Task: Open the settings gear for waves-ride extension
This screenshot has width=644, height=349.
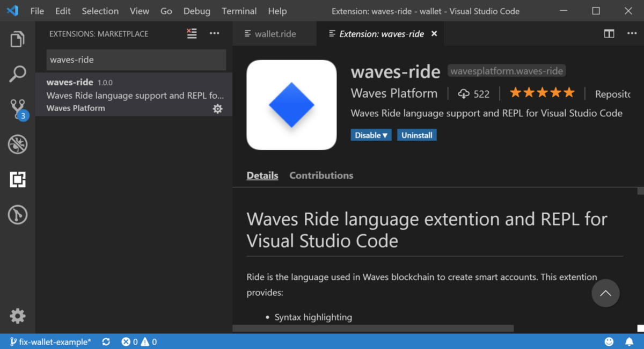Action: click(217, 108)
